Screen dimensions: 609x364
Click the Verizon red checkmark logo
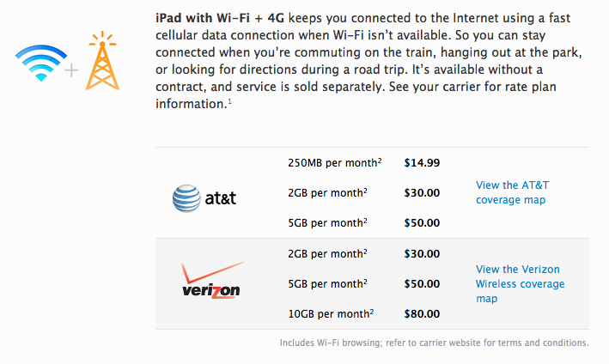pos(211,273)
